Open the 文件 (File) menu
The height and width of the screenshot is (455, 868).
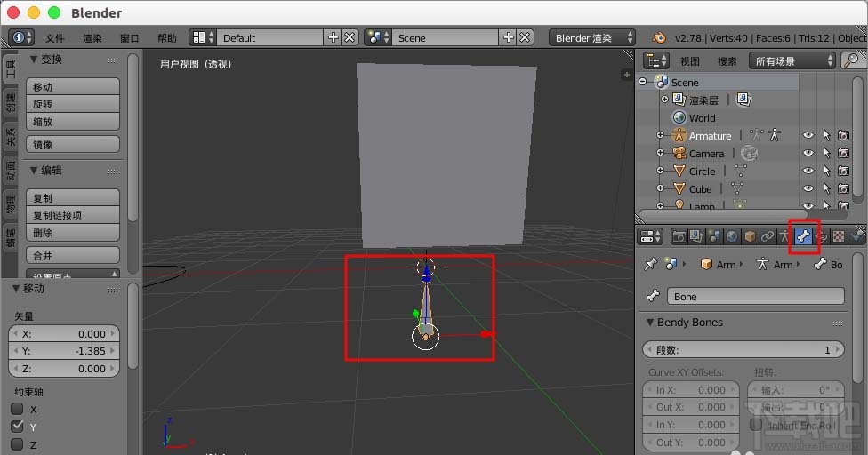coord(55,38)
